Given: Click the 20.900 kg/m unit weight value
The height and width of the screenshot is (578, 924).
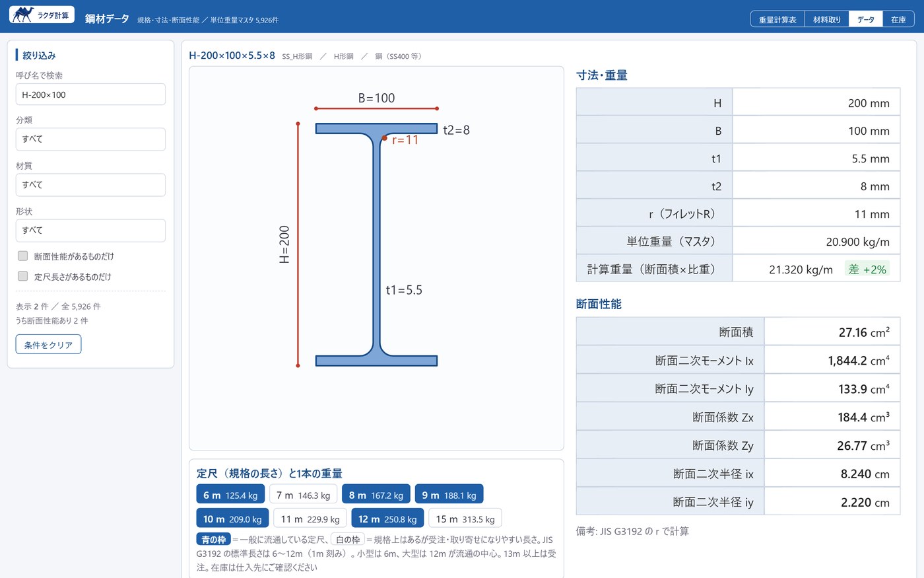Looking at the screenshot, I should tap(857, 242).
